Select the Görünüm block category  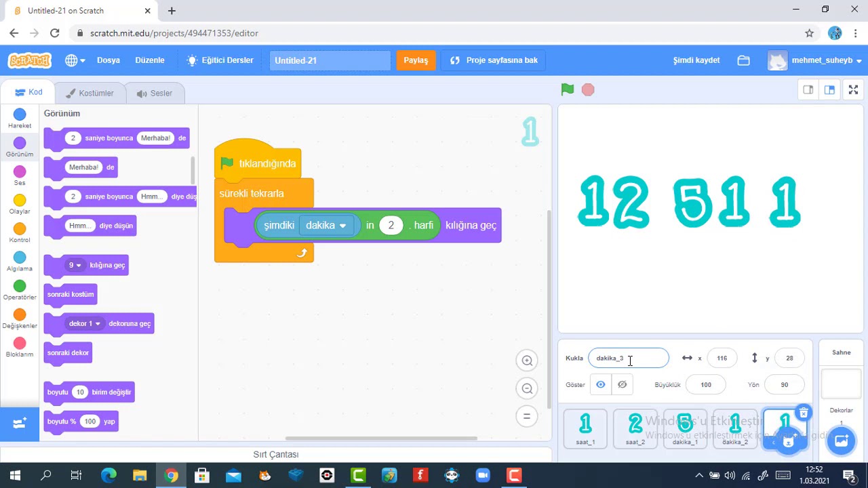coord(20,147)
